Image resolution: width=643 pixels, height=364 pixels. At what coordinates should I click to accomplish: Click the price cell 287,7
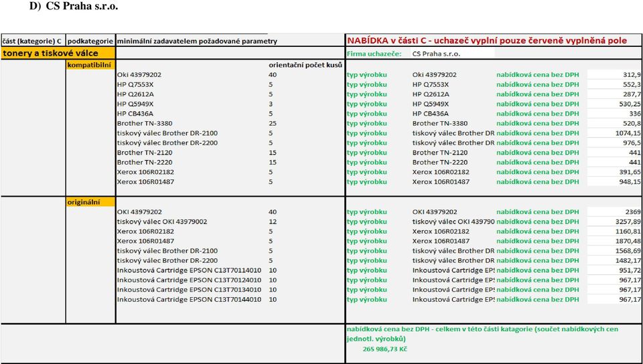614,94
